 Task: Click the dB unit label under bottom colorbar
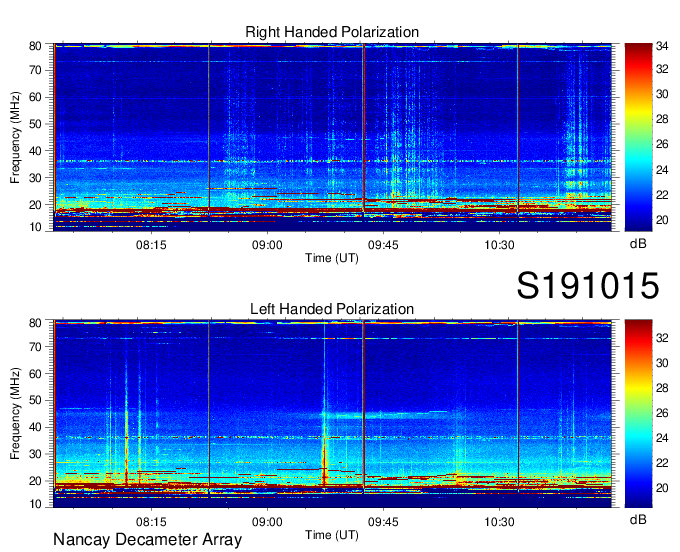[x=638, y=519]
